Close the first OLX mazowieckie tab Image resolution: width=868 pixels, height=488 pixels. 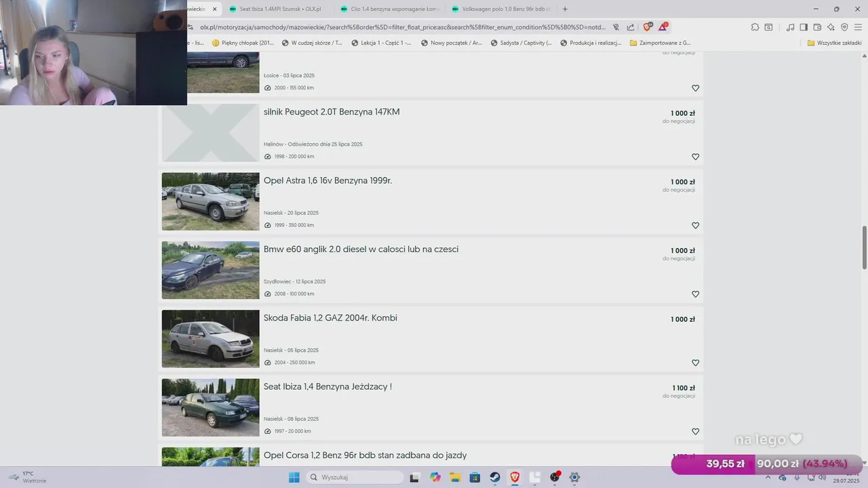point(214,9)
